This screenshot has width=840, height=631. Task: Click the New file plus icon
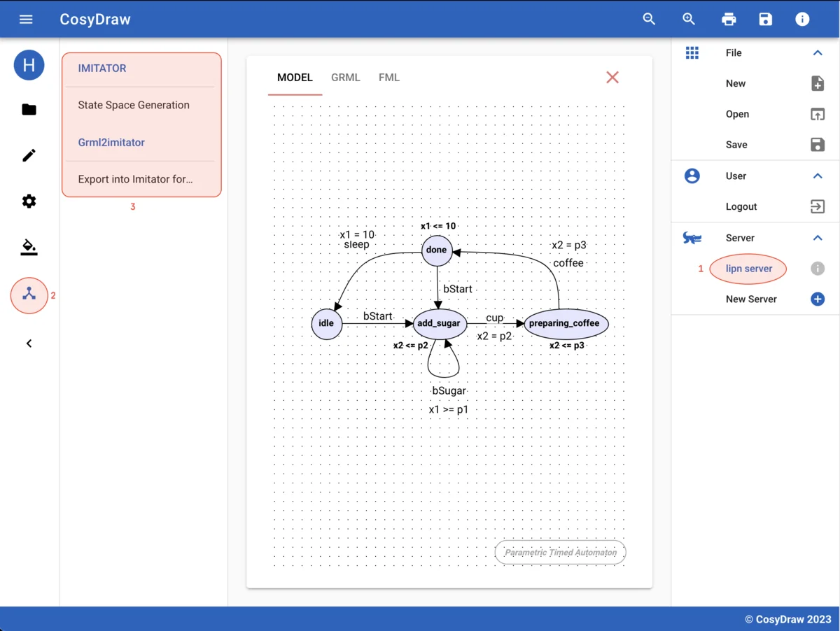pos(818,83)
